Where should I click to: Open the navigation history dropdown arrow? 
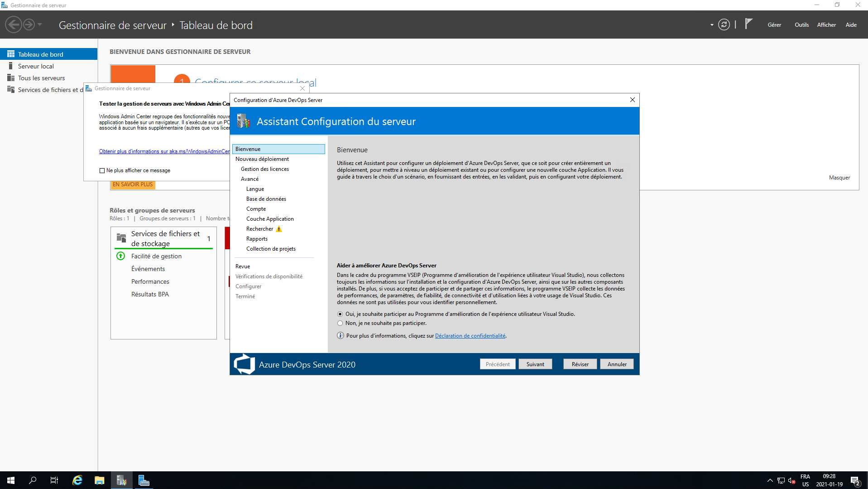click(x=40, y=25)
